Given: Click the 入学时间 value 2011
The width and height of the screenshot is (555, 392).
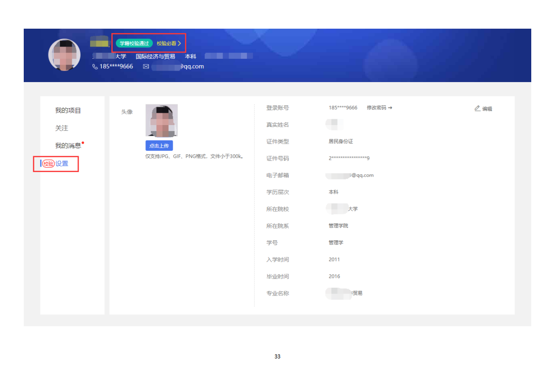Looking at the screenshot, I should coord(334,260).
